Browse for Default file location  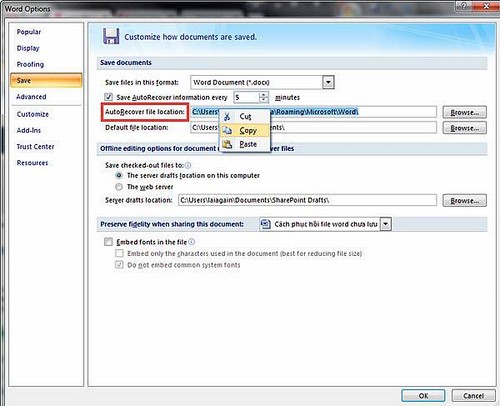[x=464, y=128]
